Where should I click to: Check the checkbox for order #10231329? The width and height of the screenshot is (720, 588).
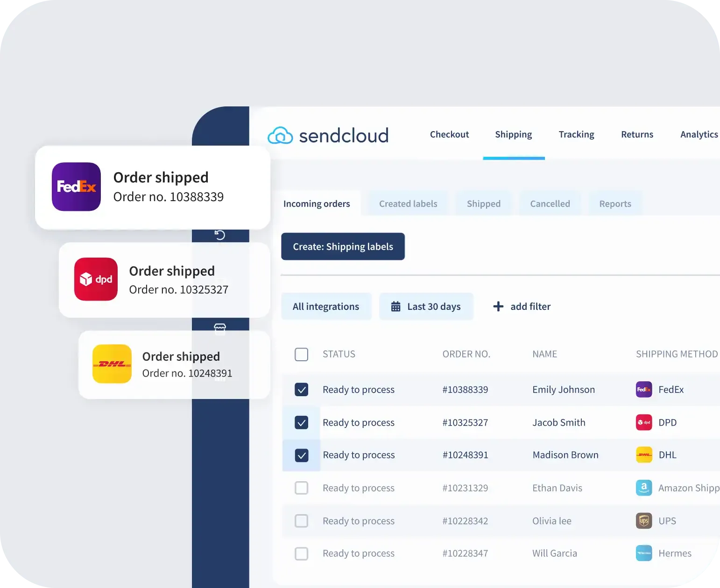pyautogui.click(x=302, y=488)
